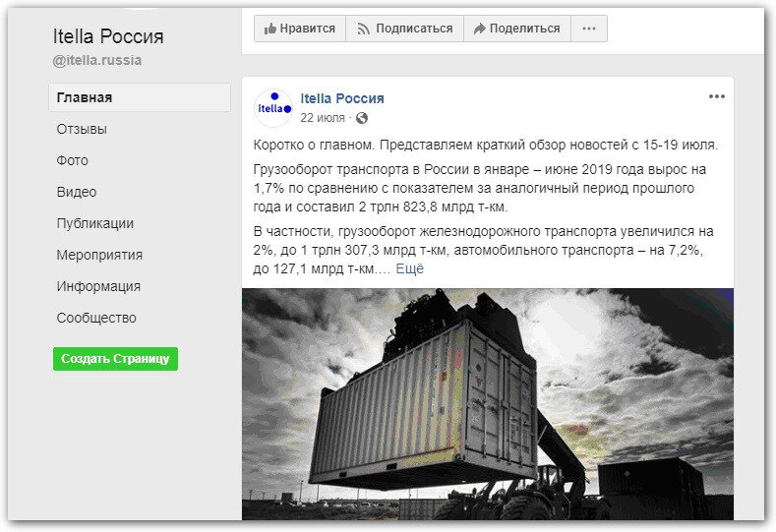This screenshot has width=776, height=532.
Task: Open the Информация section
Action: click(98, 286)
